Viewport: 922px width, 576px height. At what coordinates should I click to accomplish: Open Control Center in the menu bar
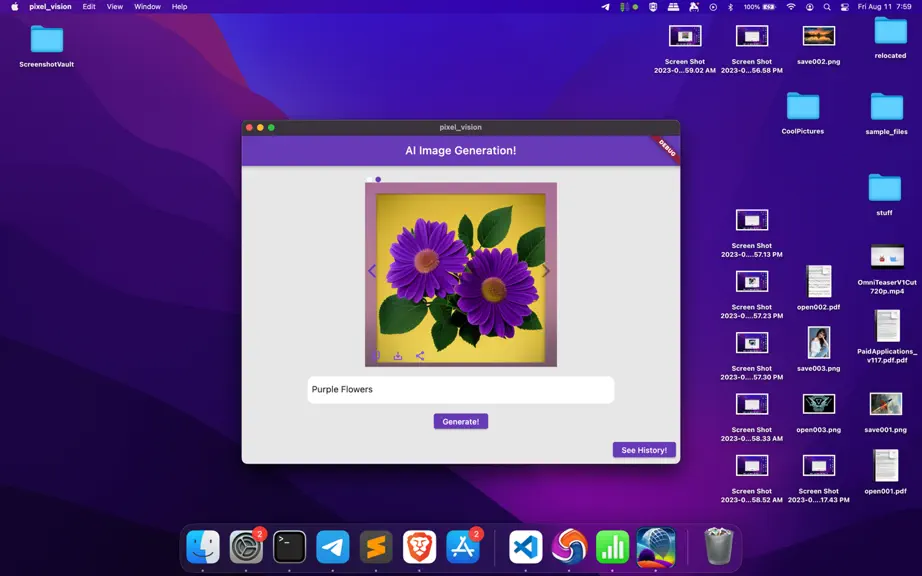click(844, 6)
